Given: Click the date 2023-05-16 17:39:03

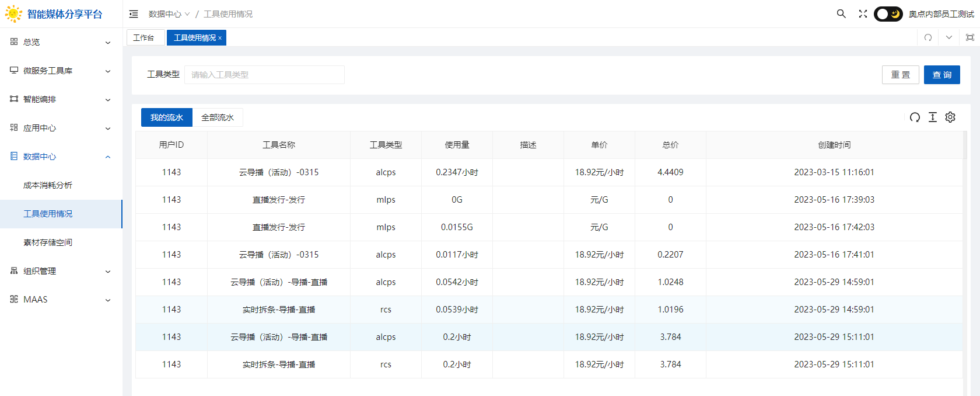Looking at the screenshot, I should pos(834,200).
